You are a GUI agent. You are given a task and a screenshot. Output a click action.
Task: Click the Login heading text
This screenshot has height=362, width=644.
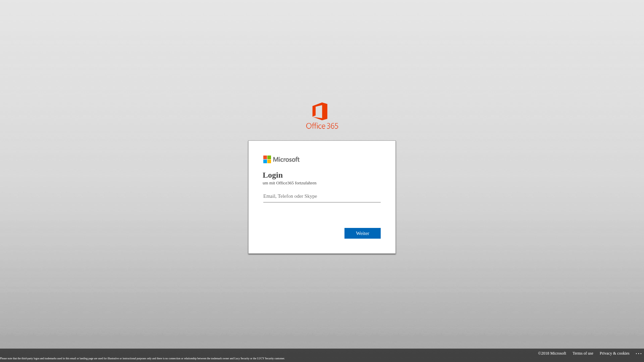click(273, 175)
